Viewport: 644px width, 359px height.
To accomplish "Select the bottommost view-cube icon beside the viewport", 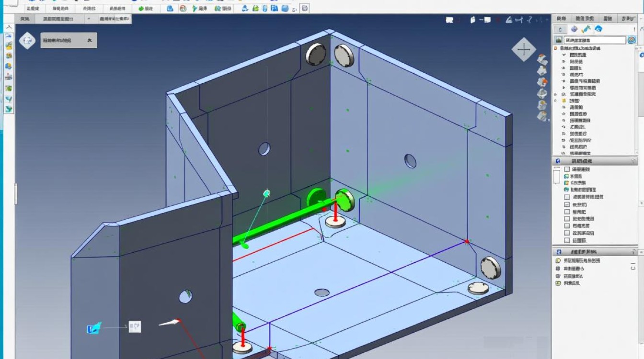I will pyautogui.click(x=542, y=116).
